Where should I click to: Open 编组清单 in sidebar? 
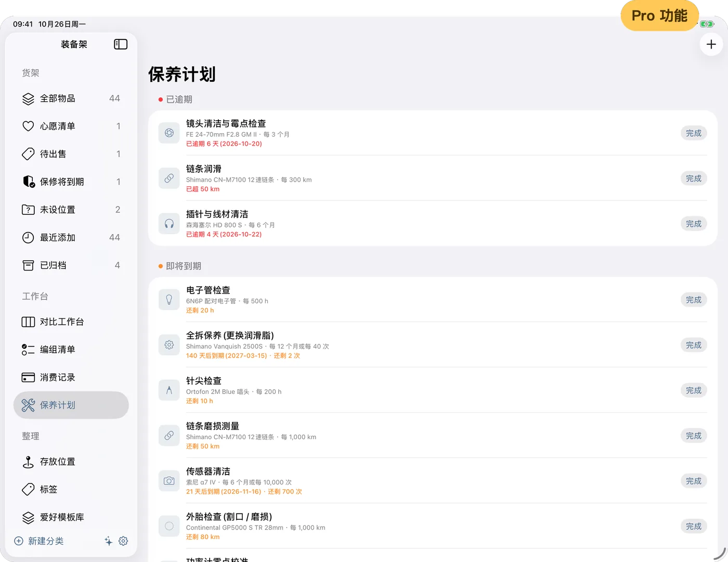point(71,350)
